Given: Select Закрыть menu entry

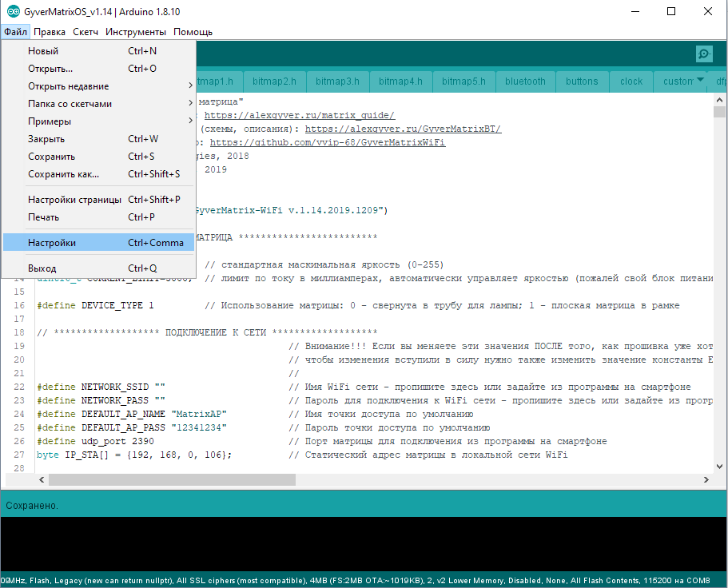Looking at the screenshot, I should click(x=98, y=139).
